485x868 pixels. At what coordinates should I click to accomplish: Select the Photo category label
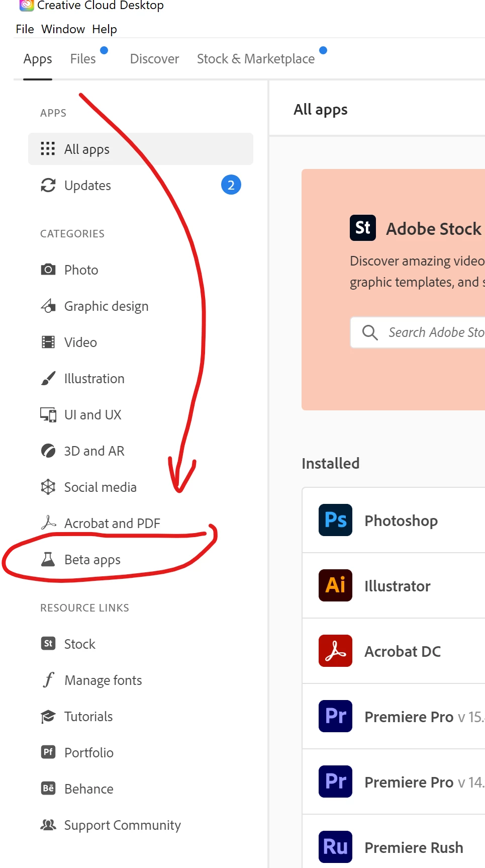pos(81,270)
